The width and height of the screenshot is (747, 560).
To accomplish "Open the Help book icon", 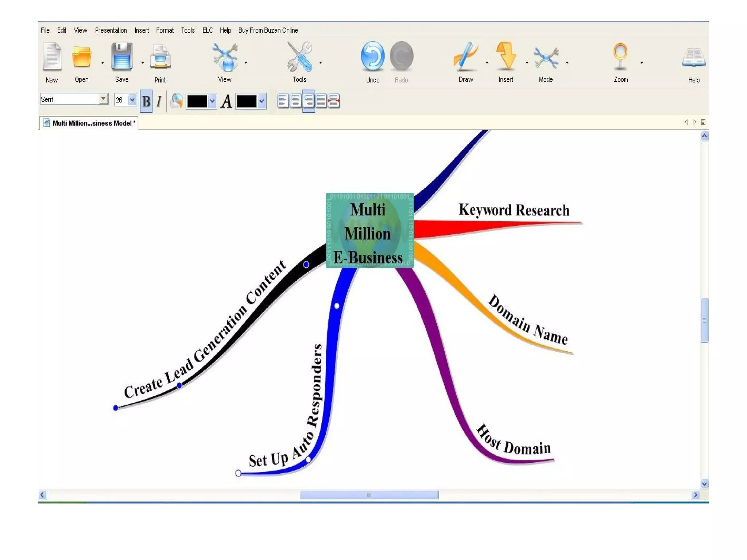I will click(693, 58).
